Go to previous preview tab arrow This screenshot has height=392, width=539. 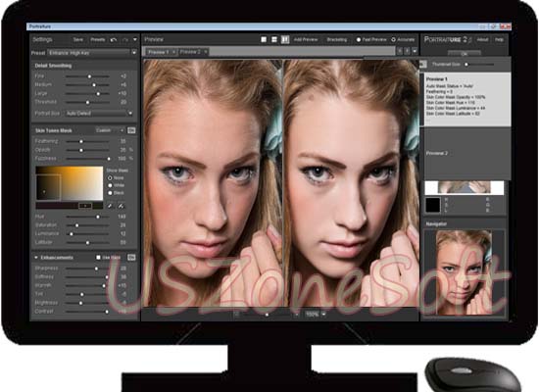[400, 51]
